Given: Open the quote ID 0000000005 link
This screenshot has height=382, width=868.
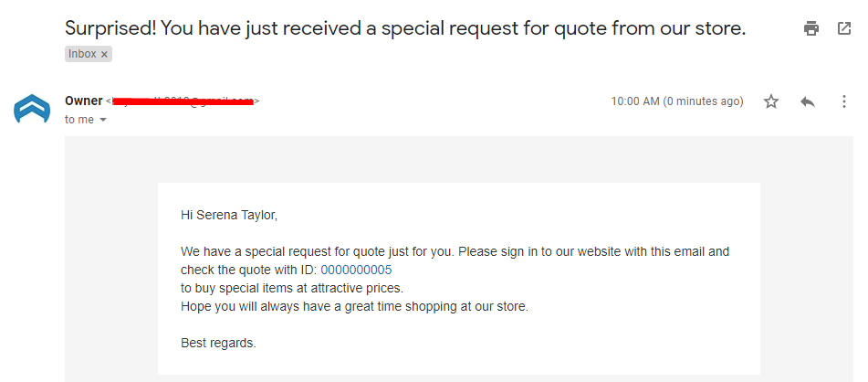Looking at the screenshot, I should click(x=356, y=270).
